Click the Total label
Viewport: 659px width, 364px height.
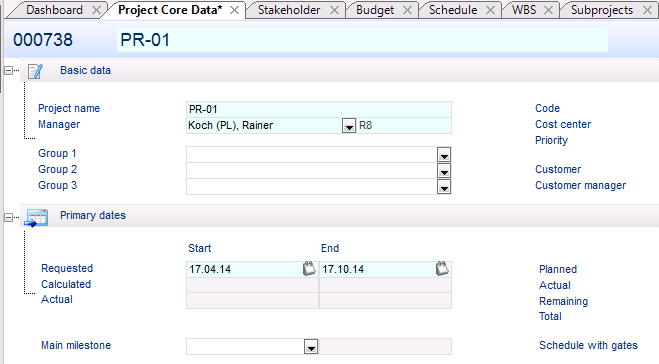(x=550, y=317)
